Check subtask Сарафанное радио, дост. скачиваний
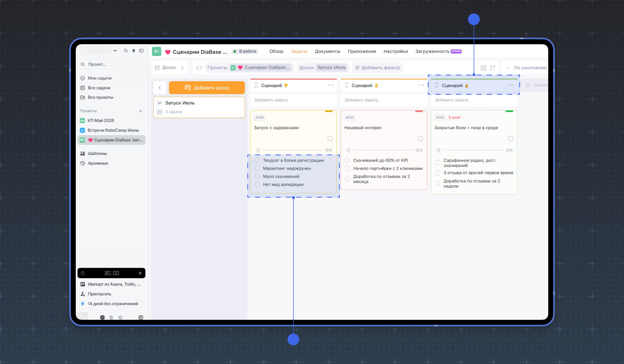 pos(438,163)
